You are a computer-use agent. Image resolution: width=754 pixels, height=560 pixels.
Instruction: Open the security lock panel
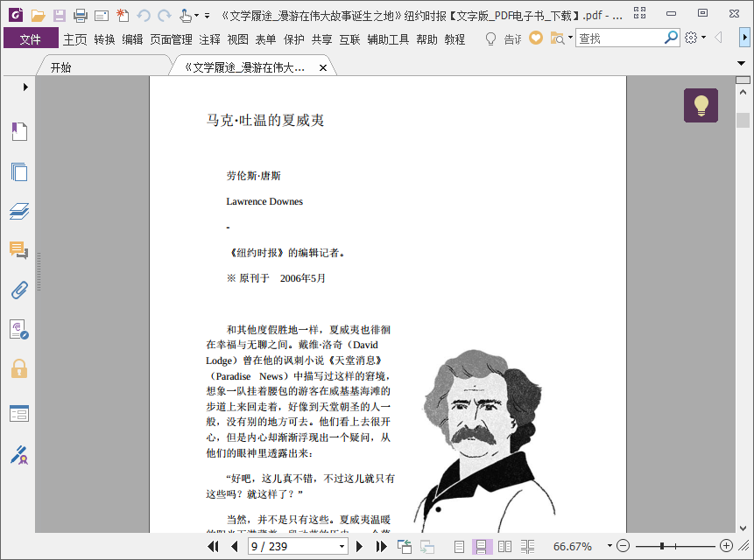click(x=19, y=369)
